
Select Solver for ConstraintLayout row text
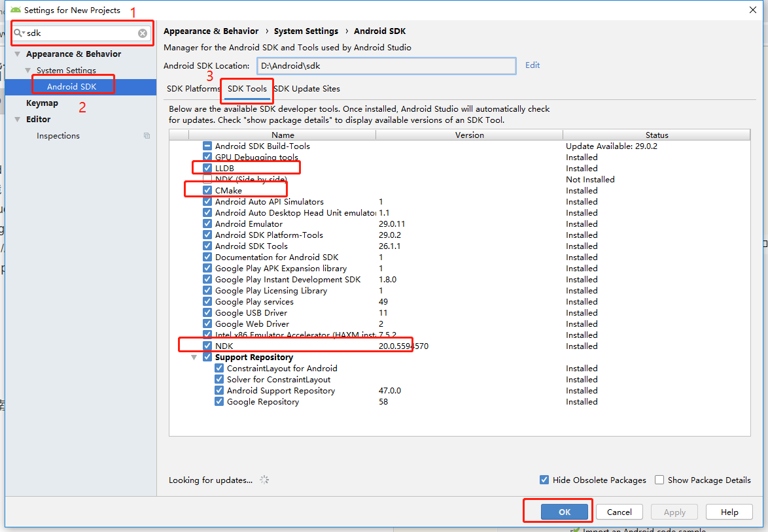coord(279,380)
